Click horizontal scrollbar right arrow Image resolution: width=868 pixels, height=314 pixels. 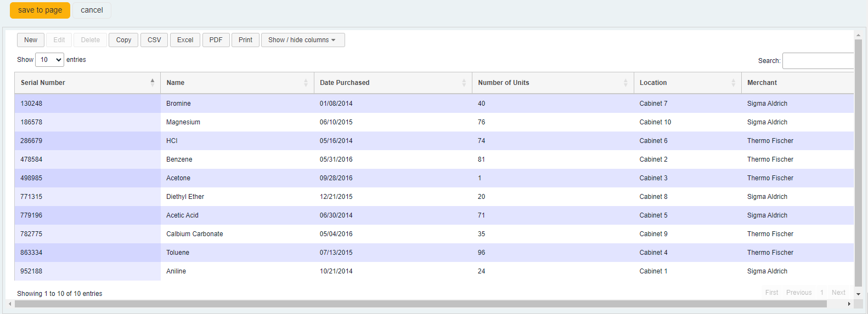point(849,304)
